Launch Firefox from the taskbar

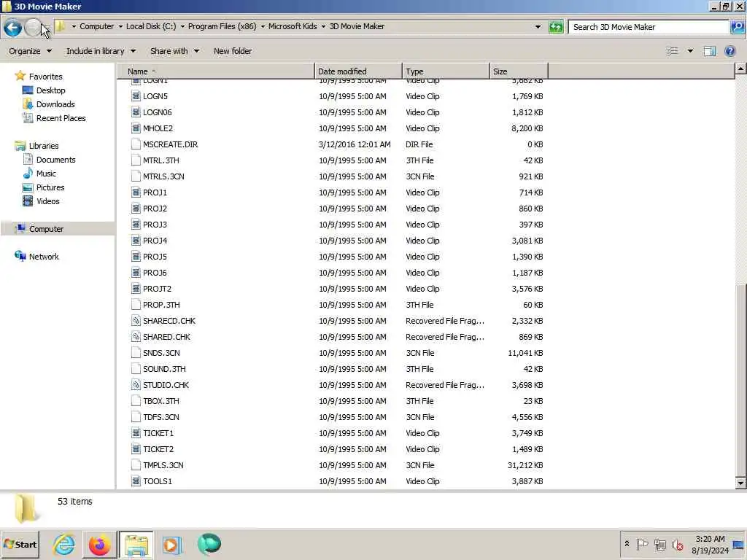(x=99, y=545)
